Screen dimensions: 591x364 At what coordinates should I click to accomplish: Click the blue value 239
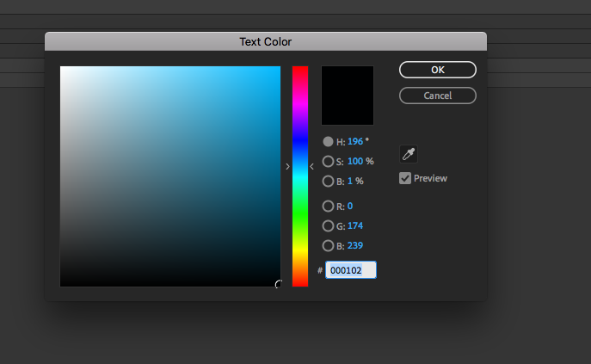pyautogui.click(x=355, y=245)
